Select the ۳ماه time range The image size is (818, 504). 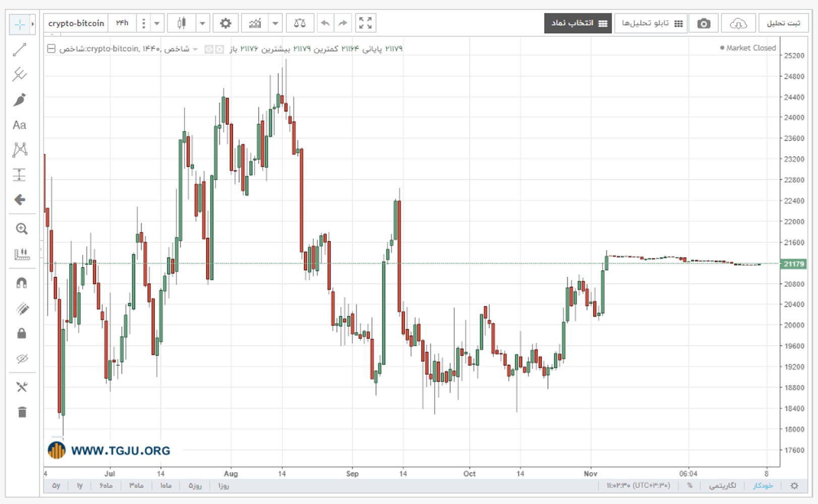tap(136, 485)
